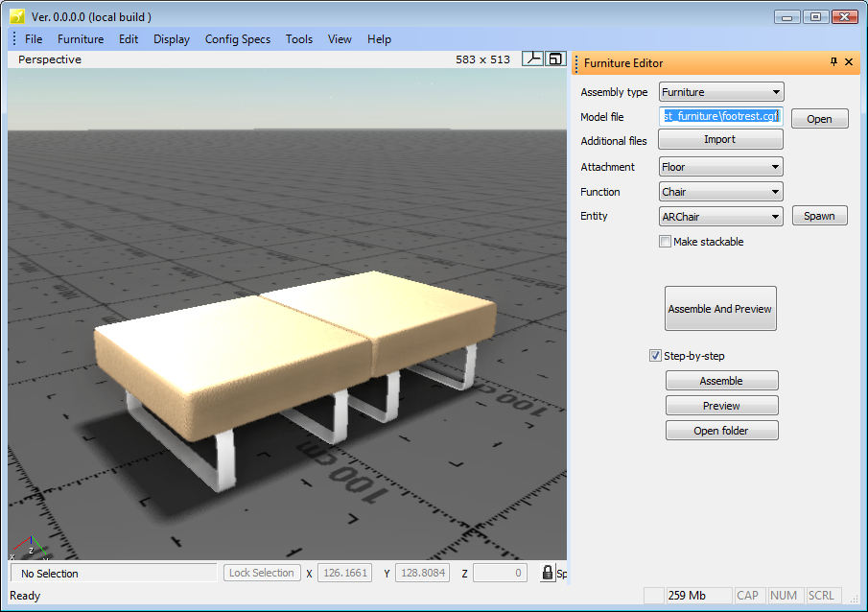Click the Spawn button
868x612 pixels.
pyautogui.click(x=819, y=216)
